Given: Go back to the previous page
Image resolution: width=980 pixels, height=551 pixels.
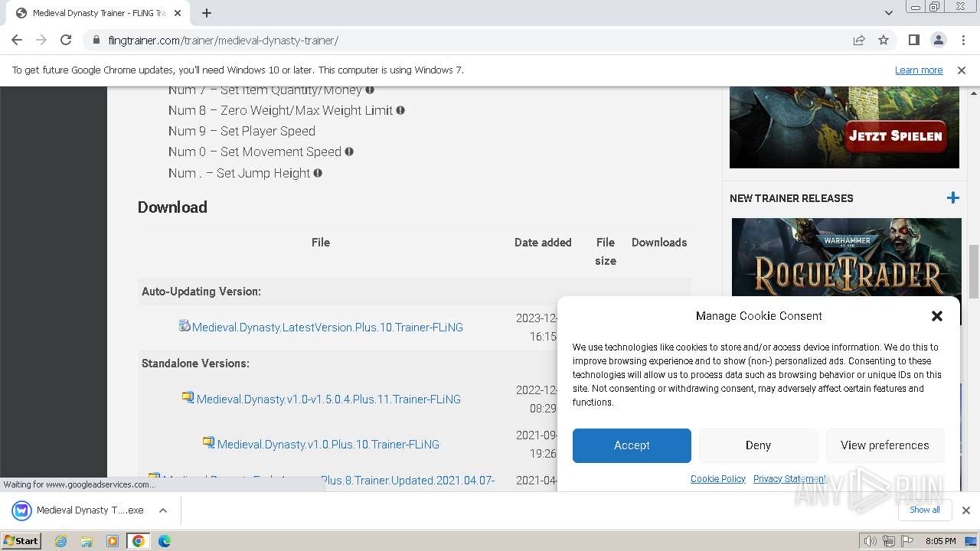Looking at the screenshot, I should click(x=17, y=40).
